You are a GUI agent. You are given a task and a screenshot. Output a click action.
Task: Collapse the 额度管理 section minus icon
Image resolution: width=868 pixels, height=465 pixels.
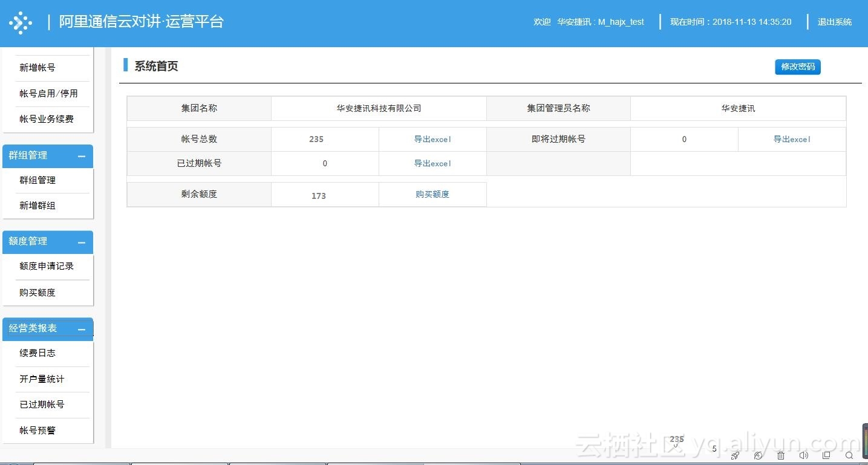click(82, 242)
